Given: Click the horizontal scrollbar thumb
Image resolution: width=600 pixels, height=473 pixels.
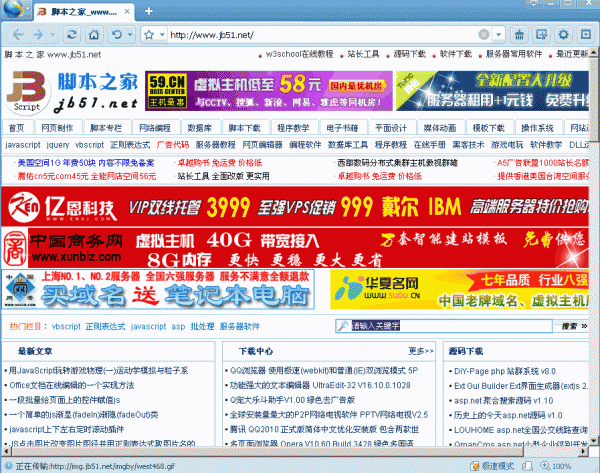Looking at the screenshot, I should click(x=267, y=451).
